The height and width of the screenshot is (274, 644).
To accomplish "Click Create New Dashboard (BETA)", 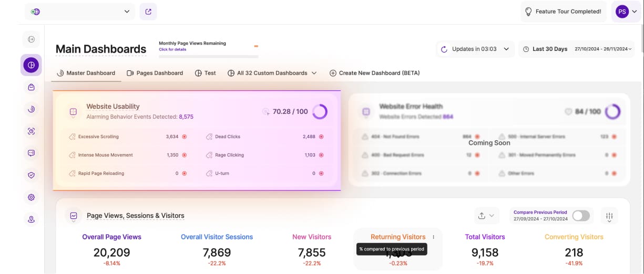I will 374,73.
